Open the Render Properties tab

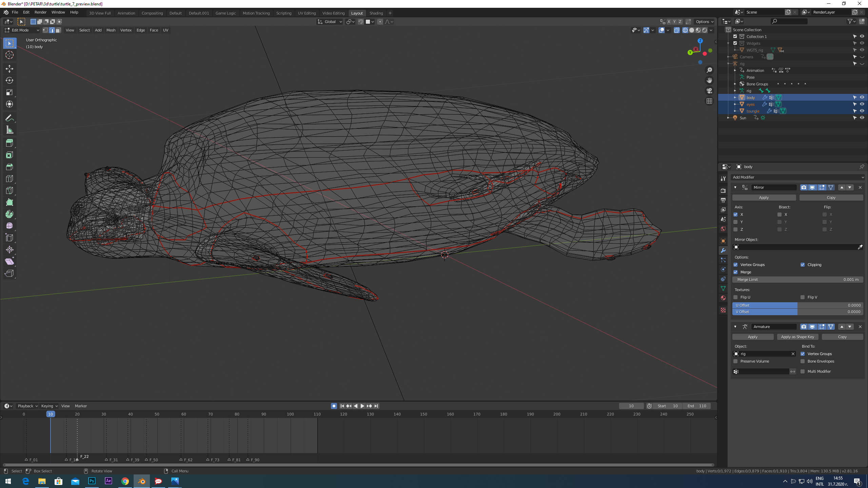tap(723, 191)
